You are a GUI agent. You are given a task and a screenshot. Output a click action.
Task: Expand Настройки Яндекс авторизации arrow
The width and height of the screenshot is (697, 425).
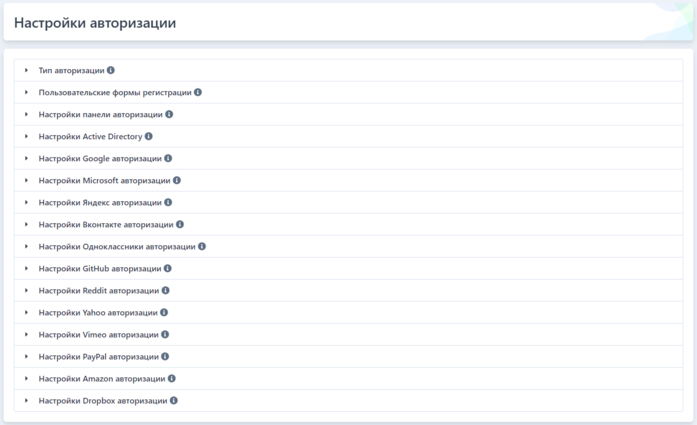pos(27,203)
